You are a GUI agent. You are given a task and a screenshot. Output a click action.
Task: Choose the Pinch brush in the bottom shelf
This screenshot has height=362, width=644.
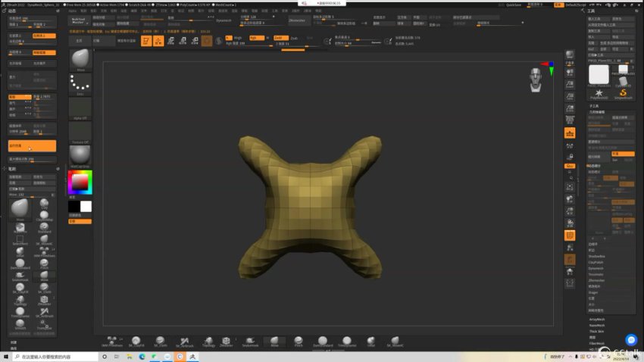[299, 342]
